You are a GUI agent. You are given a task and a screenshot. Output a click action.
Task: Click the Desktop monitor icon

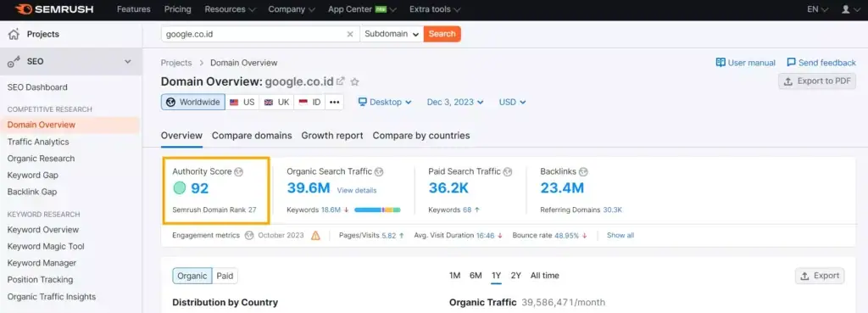click(x=363, y=102)
